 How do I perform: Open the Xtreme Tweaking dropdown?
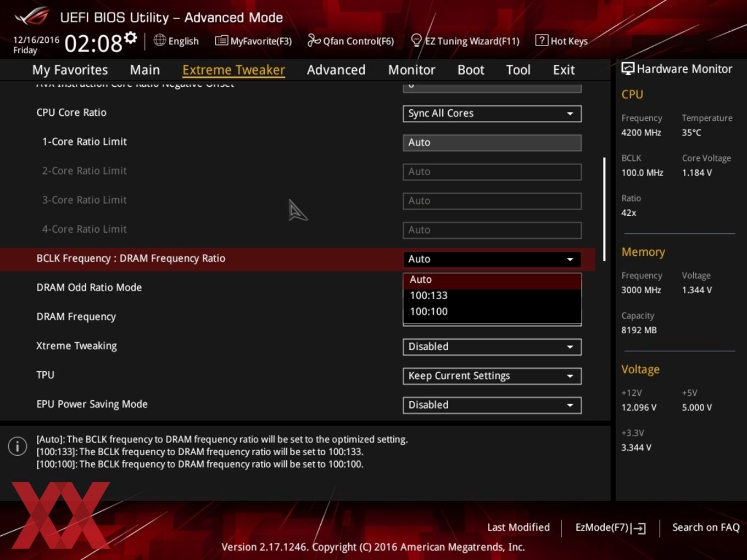pyautogui.click(x=492, y=346)
